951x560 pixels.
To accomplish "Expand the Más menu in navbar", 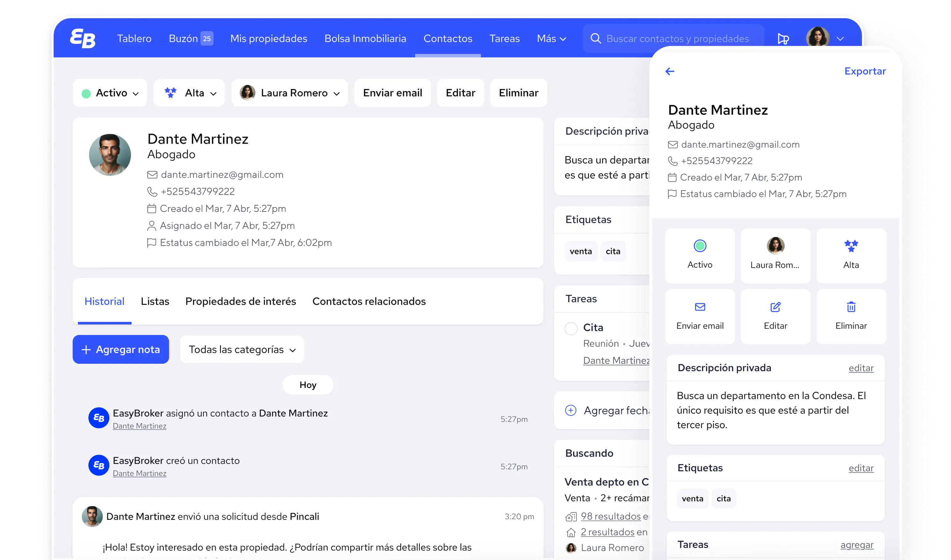I will (551, 39).
